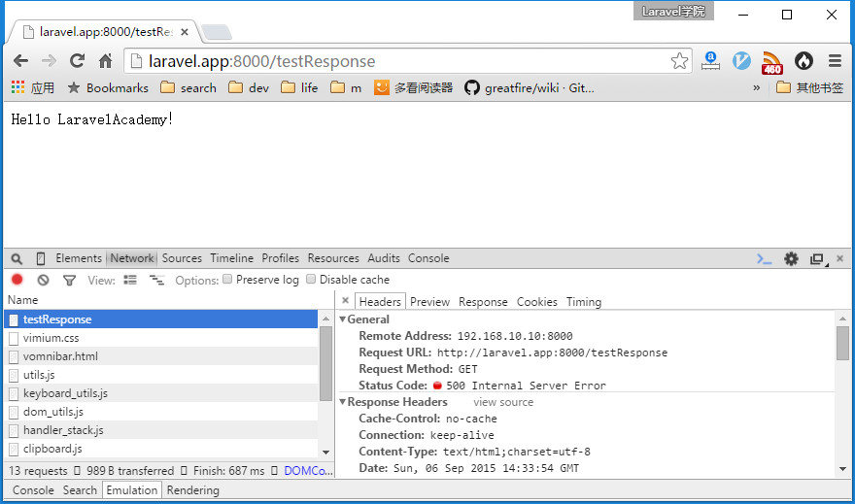
Task: Switch to large request rows view
Action: 130,280
